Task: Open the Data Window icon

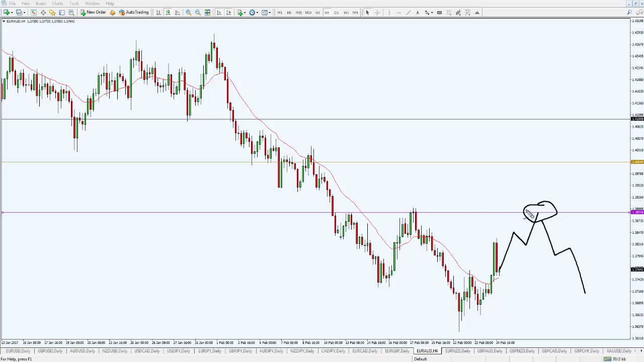Action: point(43,13)
